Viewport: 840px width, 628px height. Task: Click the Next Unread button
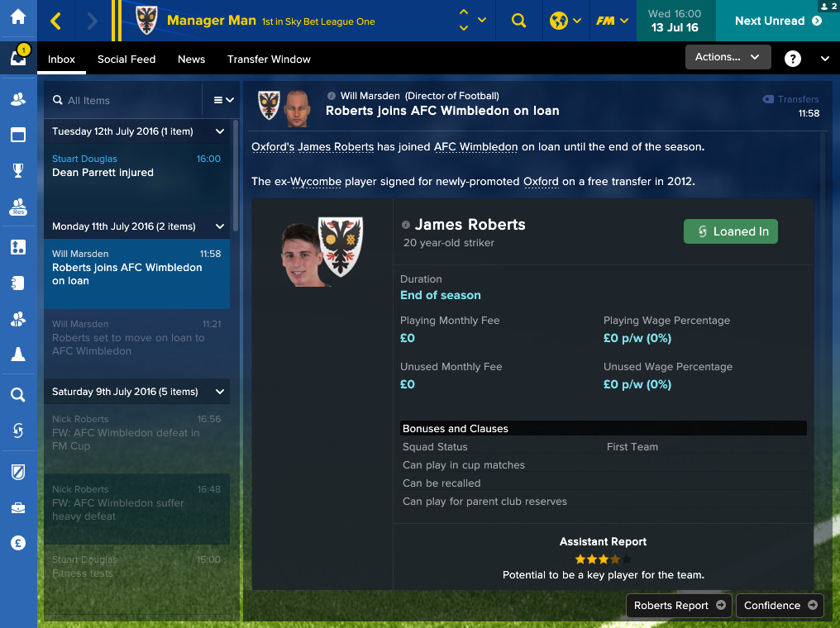(x=778, y=21)
